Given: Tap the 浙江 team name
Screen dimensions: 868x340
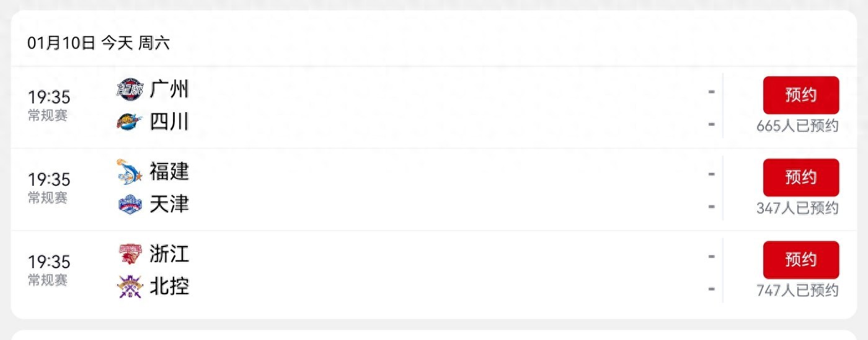Looking at the screenshot, I should coord(169,254).
